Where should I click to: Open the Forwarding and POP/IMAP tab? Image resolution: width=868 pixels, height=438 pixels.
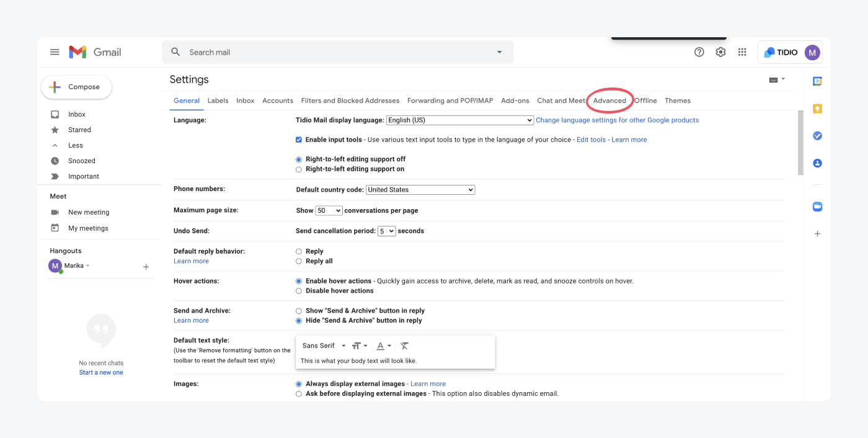point(450,100)
